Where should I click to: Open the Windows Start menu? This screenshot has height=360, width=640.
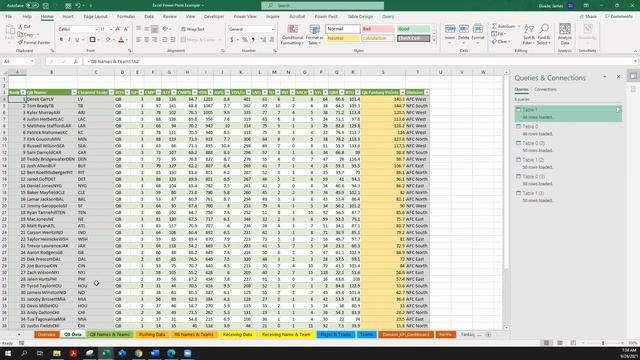[x=8, y=353]
